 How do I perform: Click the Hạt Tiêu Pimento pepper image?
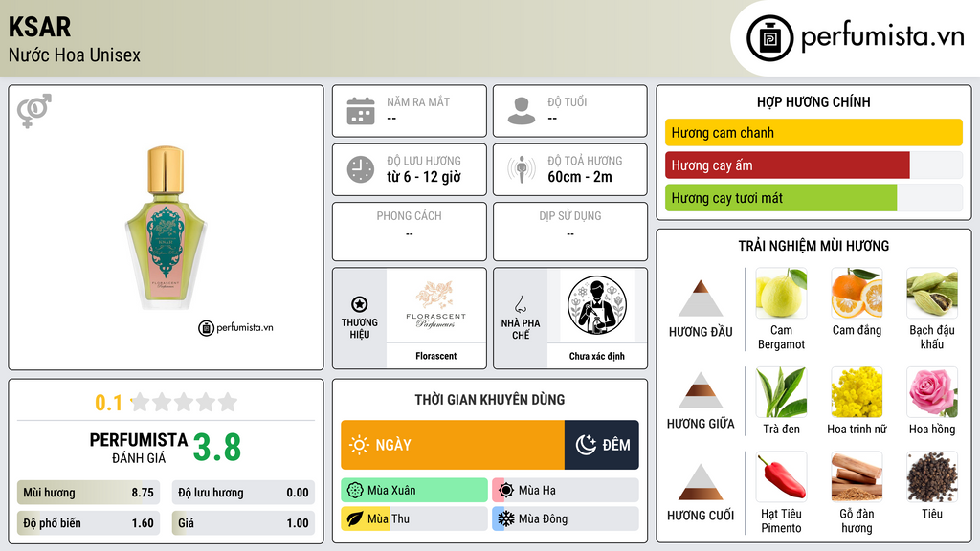pyautogui.click(x=781, y=477)
